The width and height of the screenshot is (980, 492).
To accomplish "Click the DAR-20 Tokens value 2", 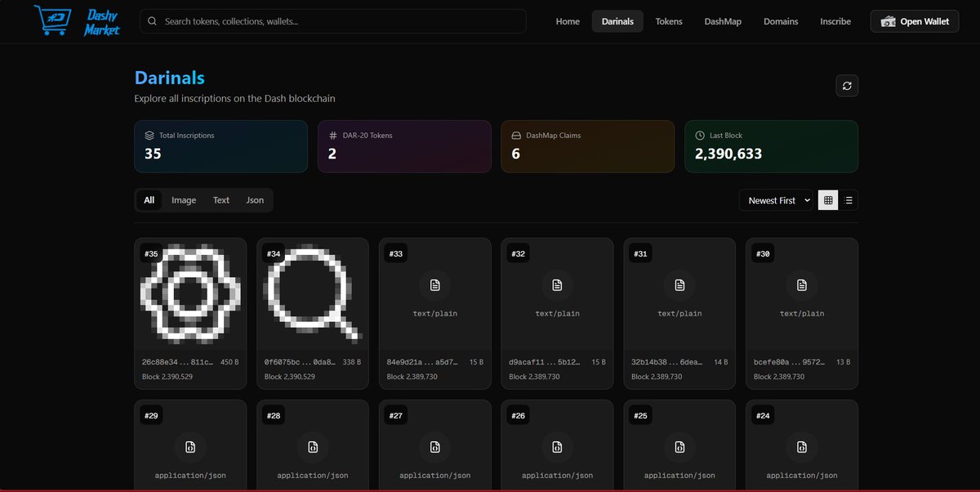I will coord(332,153).
